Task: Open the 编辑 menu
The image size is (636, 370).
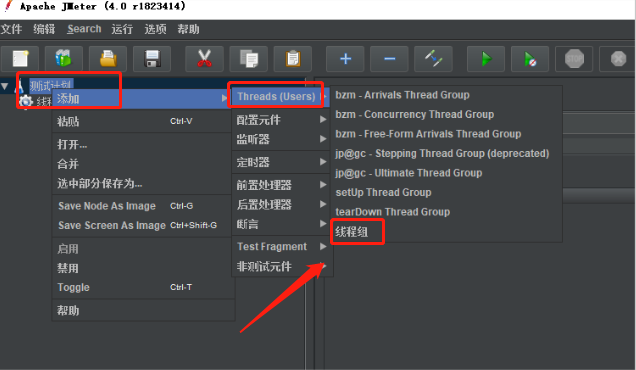Action: [44, 29]
